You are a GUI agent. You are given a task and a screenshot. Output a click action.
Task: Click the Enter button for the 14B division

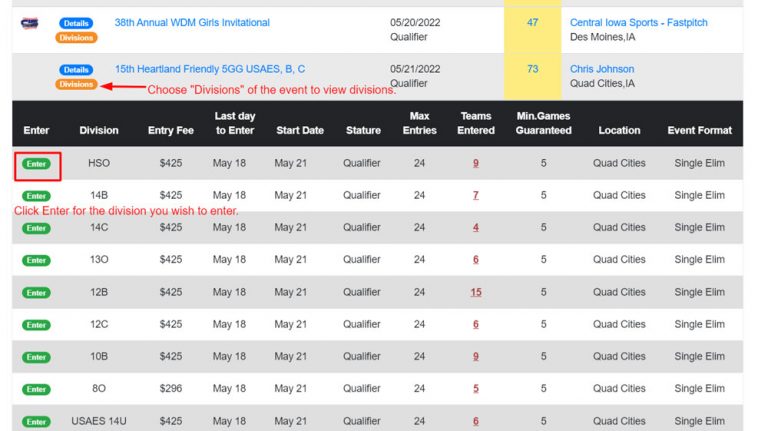(x=36, y=196)
